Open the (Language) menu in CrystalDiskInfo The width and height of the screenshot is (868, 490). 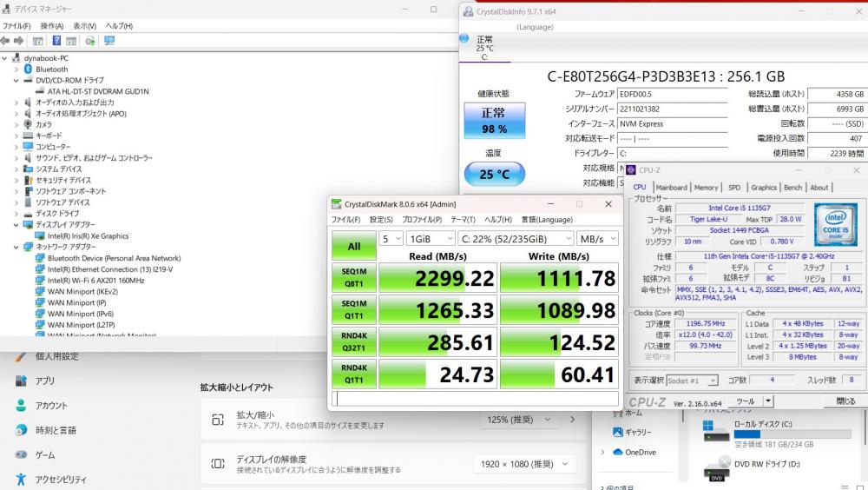pos(535,27)
